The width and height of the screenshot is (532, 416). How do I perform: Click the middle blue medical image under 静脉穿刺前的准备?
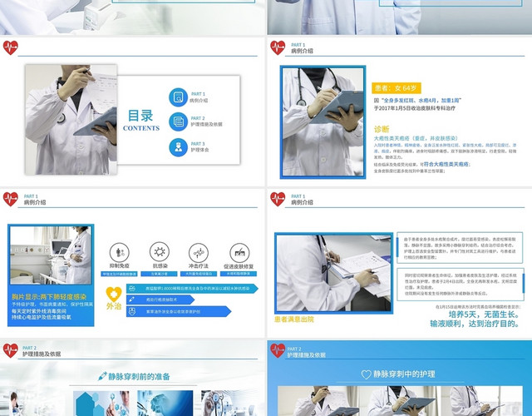(165, 403)
